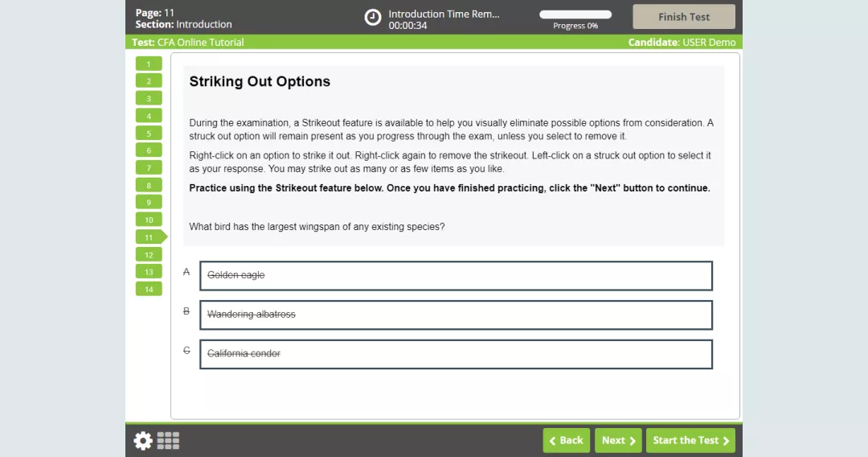Jump to page 1 in sidebar
This screenshot has height=457, width=868.
click(x=149, y=64)
